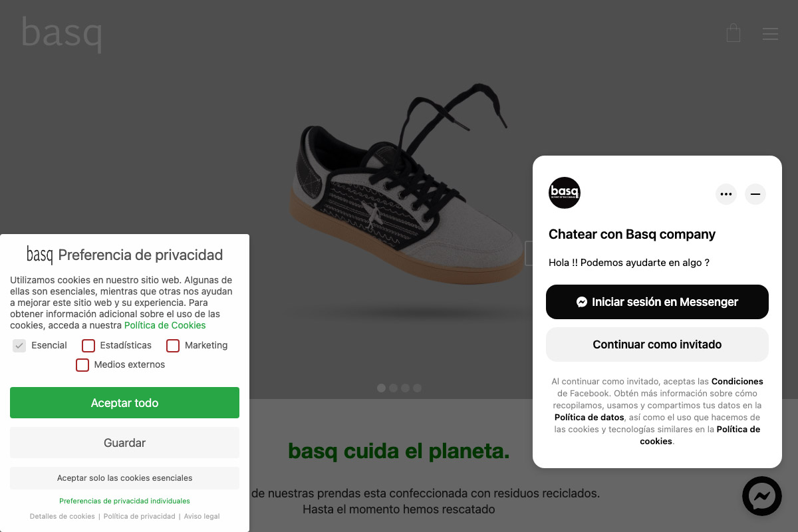798x532 pixels.
Task: Minimize the Messenger chat window
Action: pyautogui.click(x=755, y=194)
